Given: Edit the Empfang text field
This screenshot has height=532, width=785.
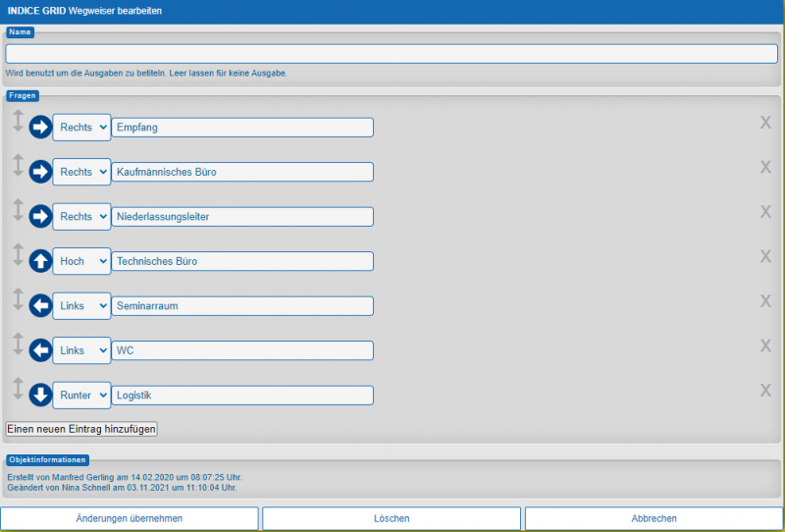Looking at the screenshot, I should [x=242, y=128].
